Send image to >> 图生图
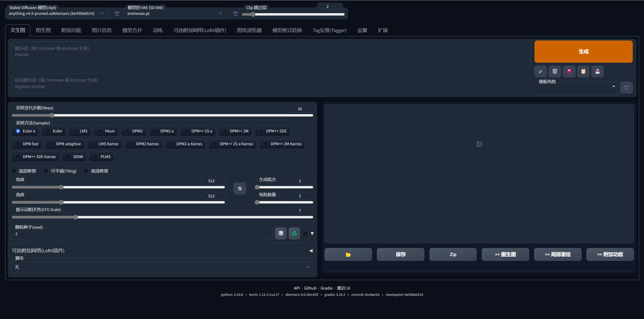This screenshot has height=319, width=644. click(505, 255)
